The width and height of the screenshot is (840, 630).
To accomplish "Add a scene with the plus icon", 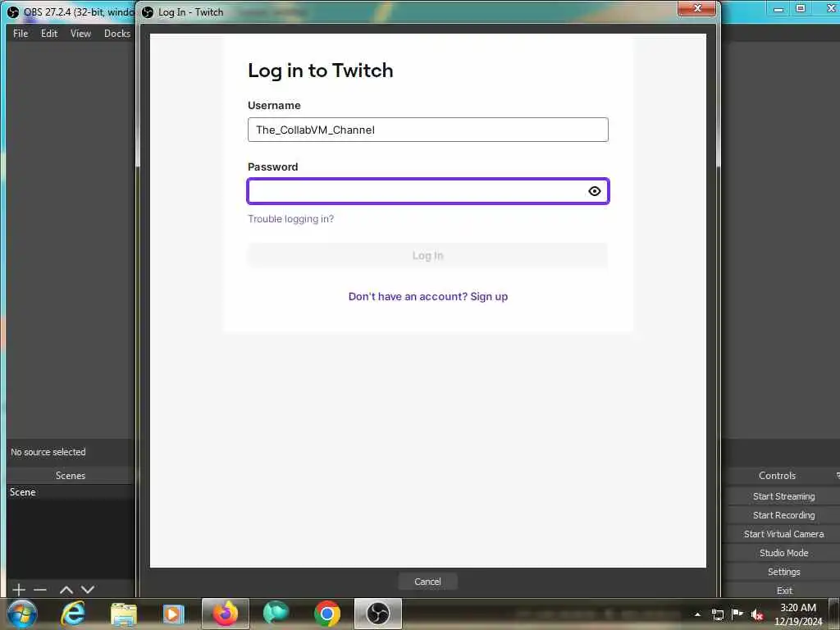I will tap(19, 590).
